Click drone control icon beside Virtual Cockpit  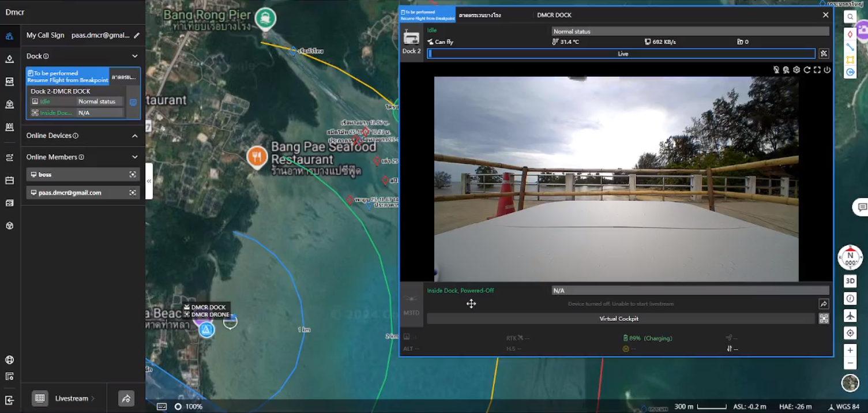pyautogui.click(x=824, y=318)
